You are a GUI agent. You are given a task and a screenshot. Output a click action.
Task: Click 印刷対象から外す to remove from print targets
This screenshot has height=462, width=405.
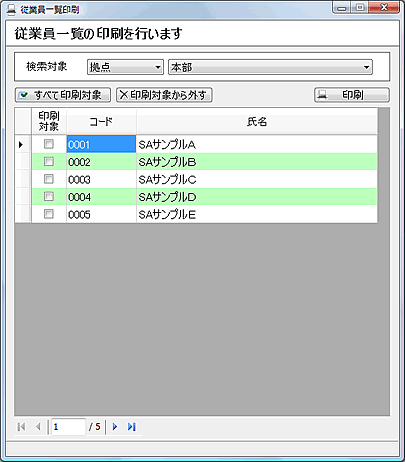point(164,95)
